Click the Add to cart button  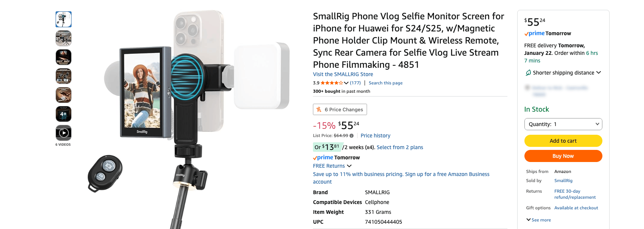point(563,141)
